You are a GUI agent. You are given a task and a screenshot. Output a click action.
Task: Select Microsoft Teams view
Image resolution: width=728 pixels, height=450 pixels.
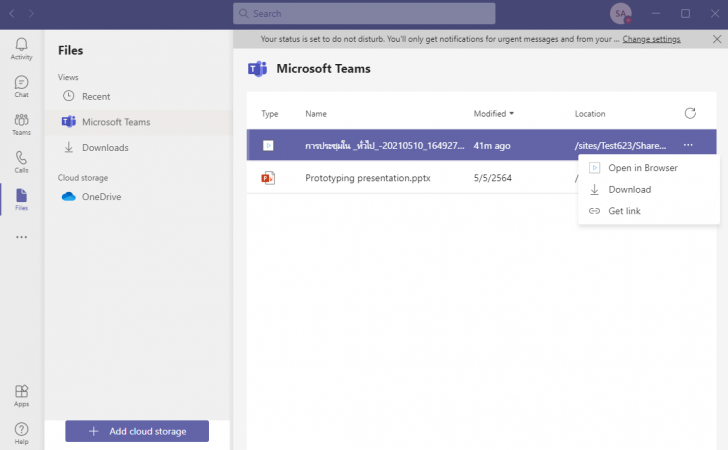coord(138,122)
